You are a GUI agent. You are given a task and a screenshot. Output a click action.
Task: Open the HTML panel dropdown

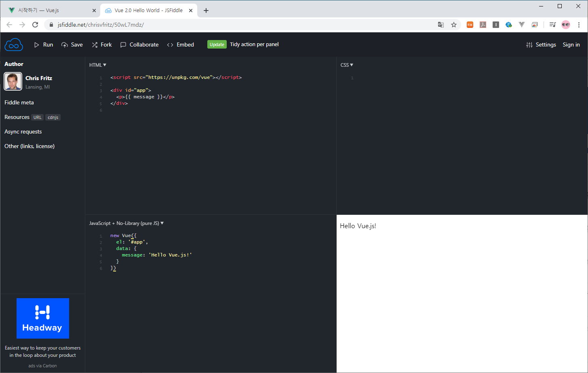[x=98, y=65]
